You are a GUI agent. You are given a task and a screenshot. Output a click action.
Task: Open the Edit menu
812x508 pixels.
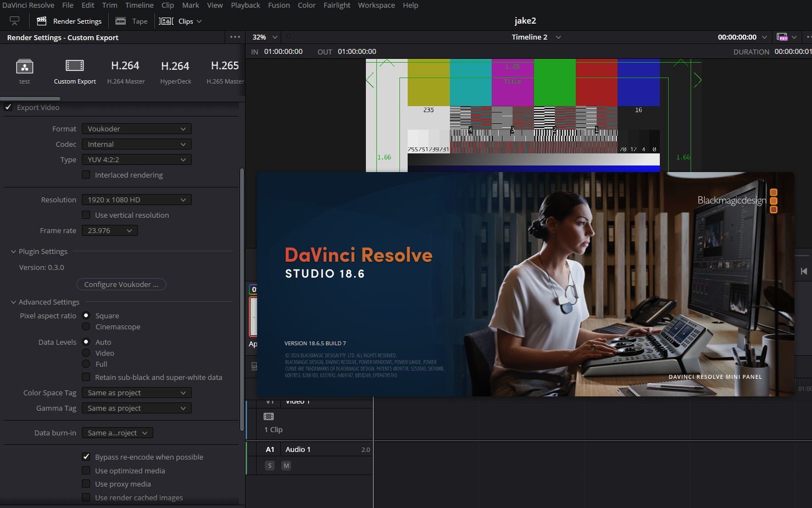tap(88, 5)
